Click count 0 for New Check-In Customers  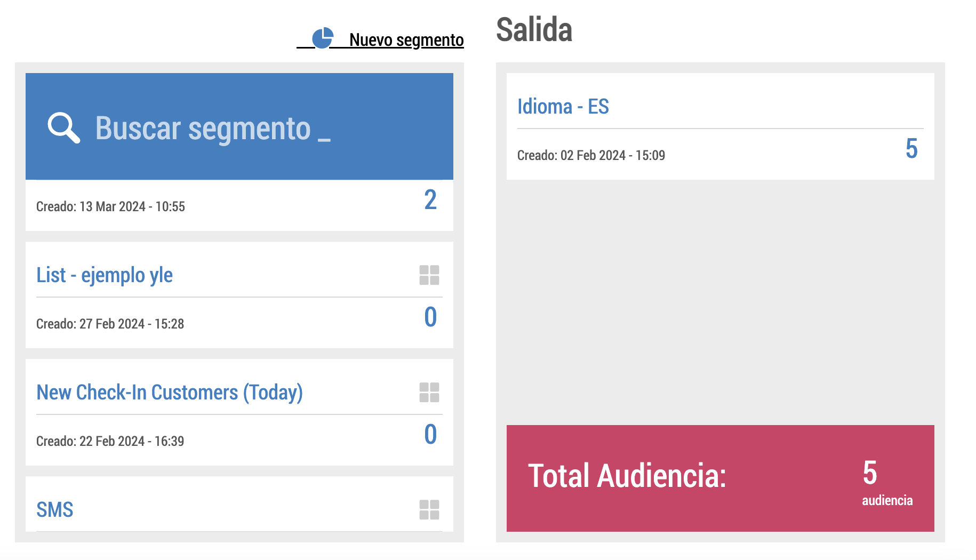click(430, 435)
